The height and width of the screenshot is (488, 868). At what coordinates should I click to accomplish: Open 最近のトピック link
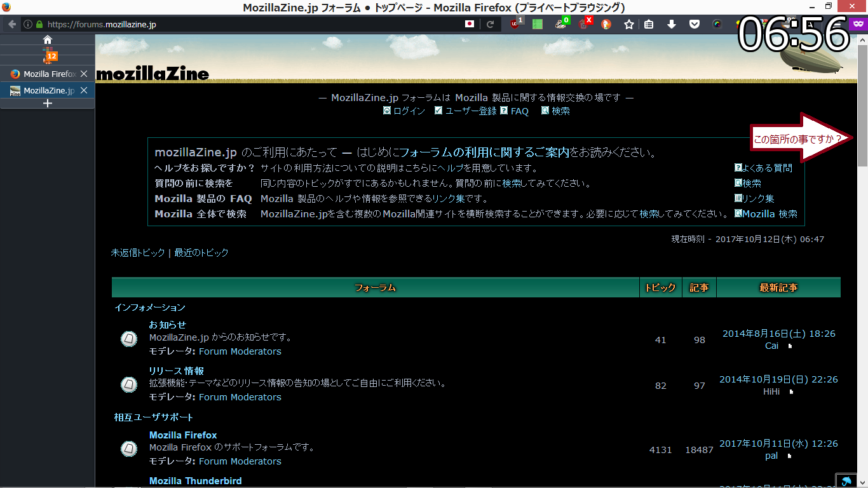point(201,252)
